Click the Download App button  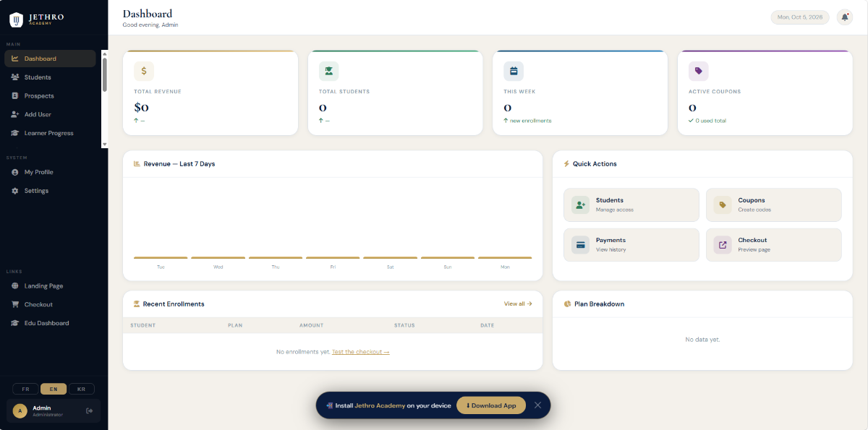tap(491, 405)
